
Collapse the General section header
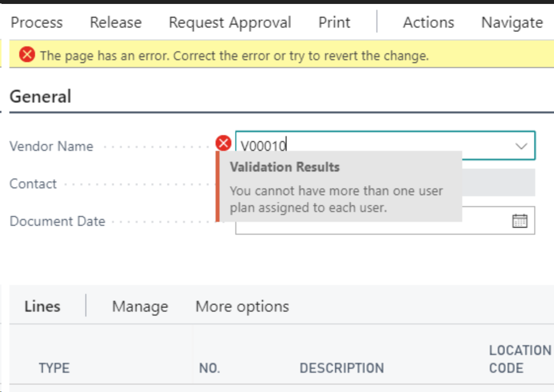coord(40,97)
